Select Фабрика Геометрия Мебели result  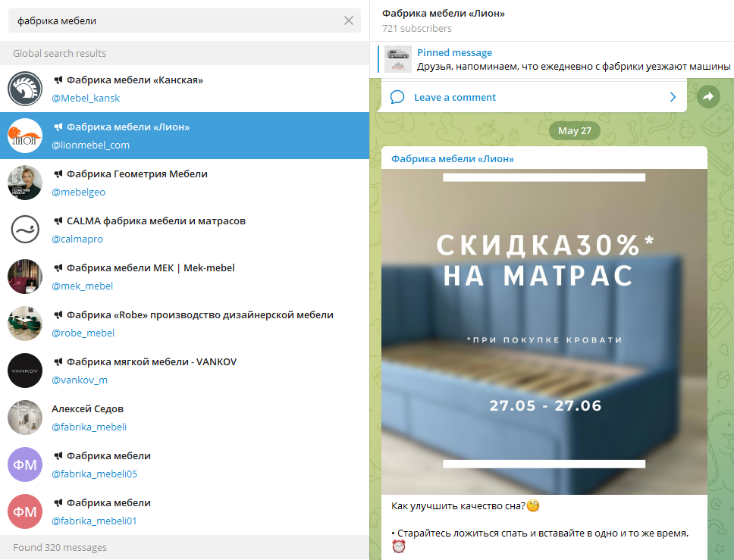[184, 183]
